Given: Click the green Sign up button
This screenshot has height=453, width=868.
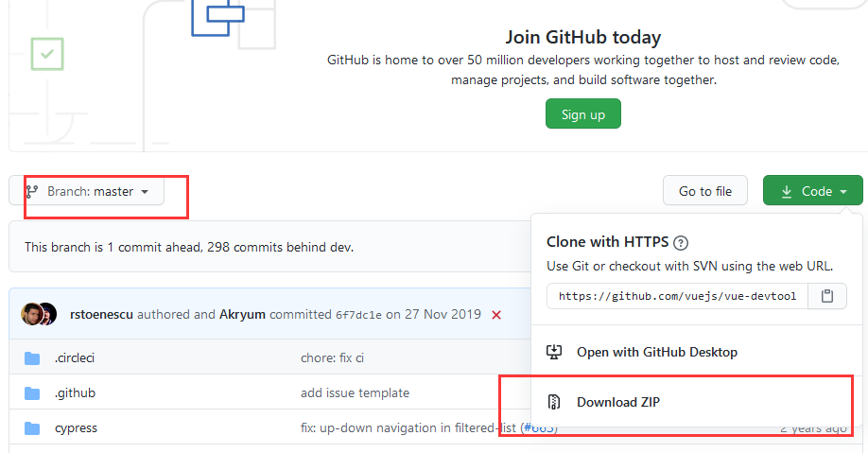Looking at the screenshot, I should (582, 113).
